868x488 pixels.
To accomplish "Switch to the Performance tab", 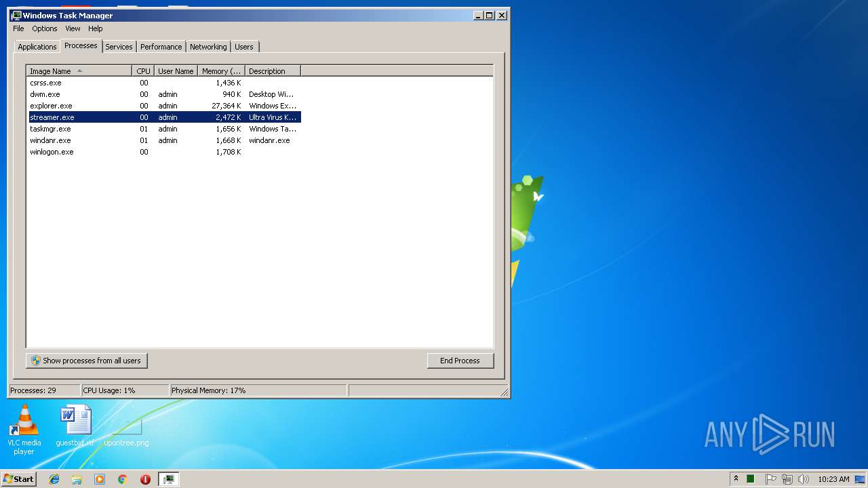I will pos(161,47).
